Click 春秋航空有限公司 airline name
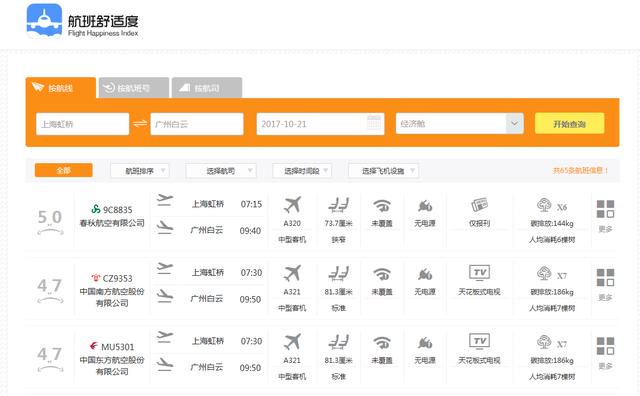 pos(112,223)
